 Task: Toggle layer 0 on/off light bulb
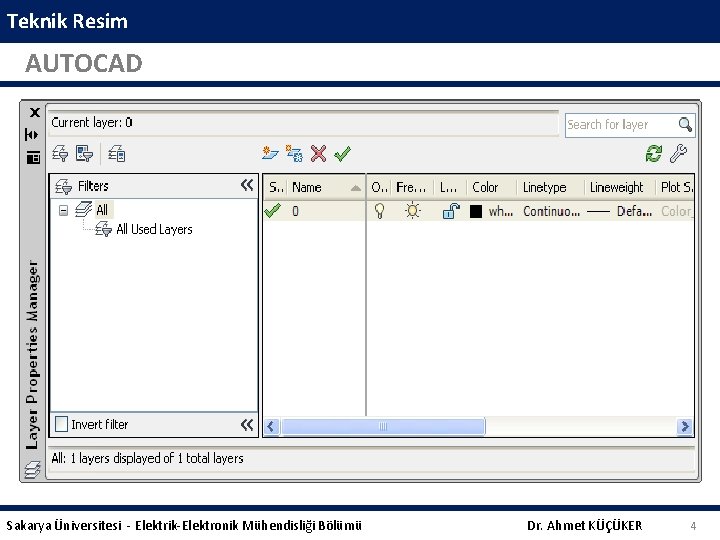click(x=379, y=211)
